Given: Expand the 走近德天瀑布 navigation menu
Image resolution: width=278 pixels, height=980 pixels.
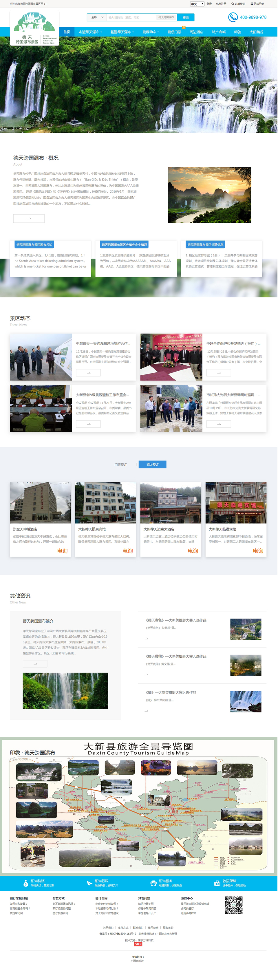Looking at the screenshot, I should (x=90, y=32).
